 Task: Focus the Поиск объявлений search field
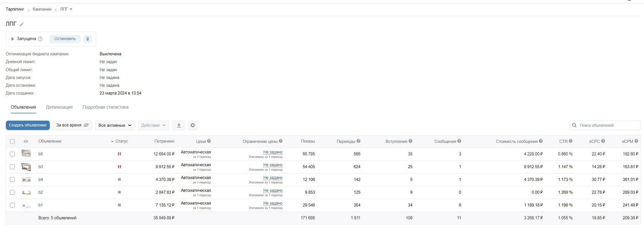click(x=605, y=125)
